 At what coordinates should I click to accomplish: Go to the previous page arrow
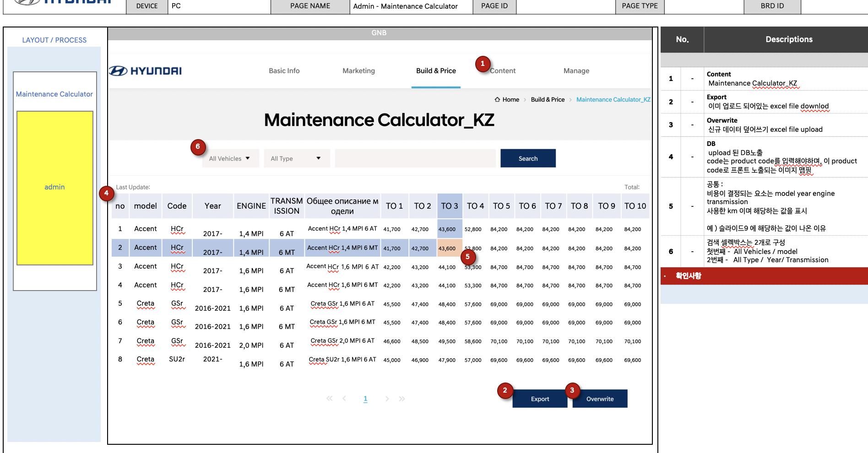coord(344,399)
